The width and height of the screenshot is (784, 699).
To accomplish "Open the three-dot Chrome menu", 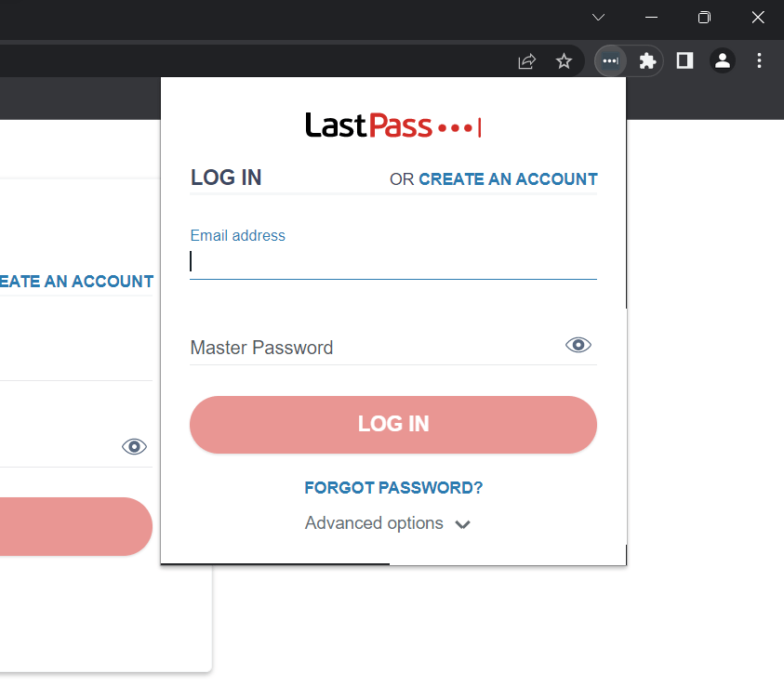I will 760,60.
